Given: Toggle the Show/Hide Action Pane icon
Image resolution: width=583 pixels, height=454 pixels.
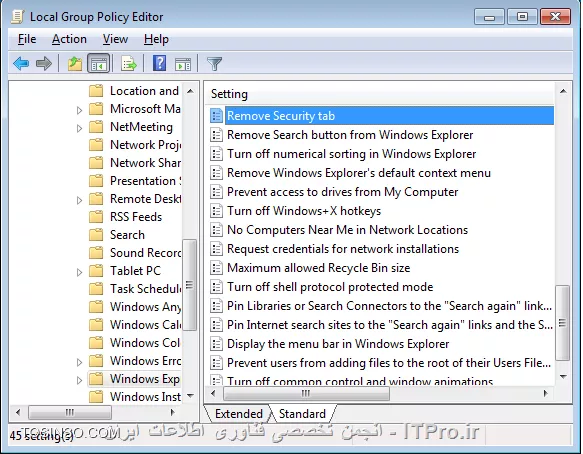Looking at the screenshot, I should point(183,64).
